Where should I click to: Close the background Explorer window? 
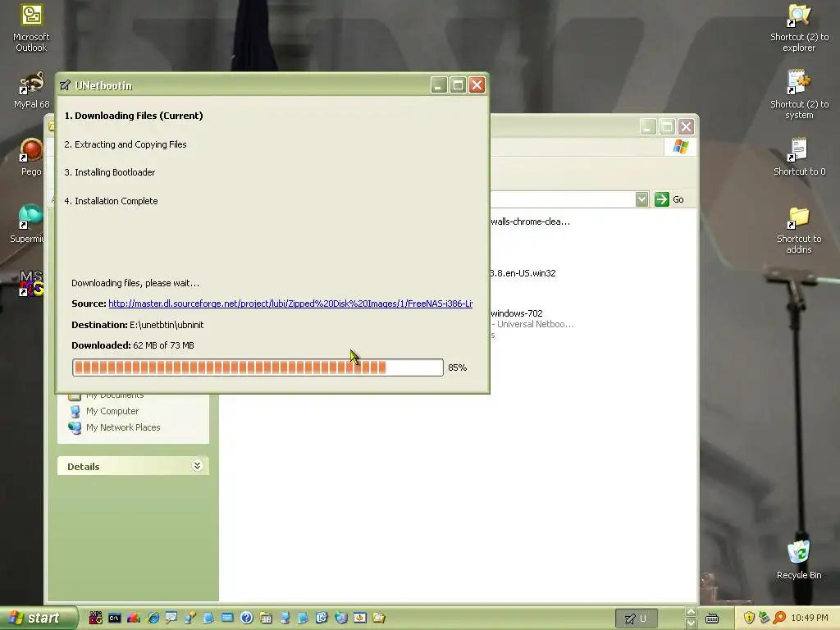[686, 127]
